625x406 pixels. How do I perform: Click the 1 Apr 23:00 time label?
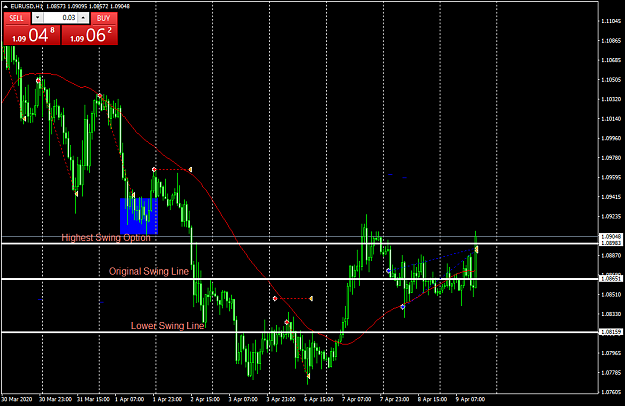(168, 399)
